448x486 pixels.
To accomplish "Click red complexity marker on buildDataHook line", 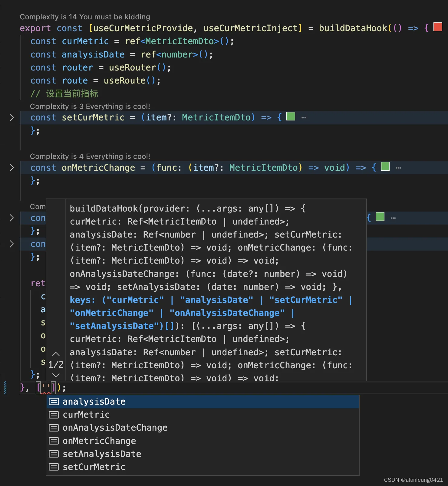I will click(x=438, y=27).
